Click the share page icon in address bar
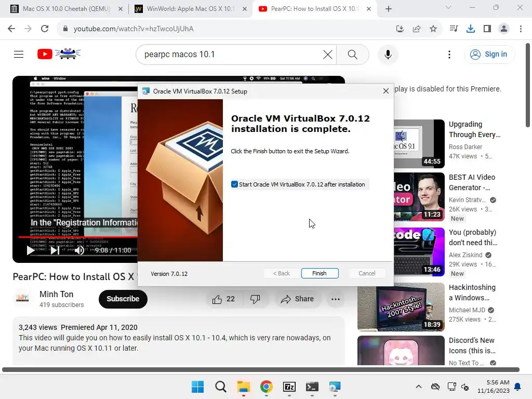Image resolution: width=532 pixels, height=399 pixels. tap(417, 29)
